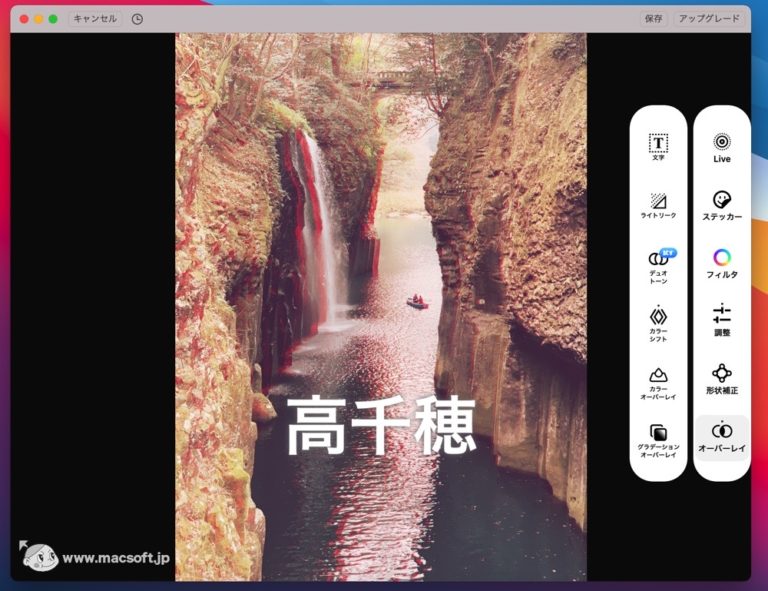Select the 形状補正 shape correction tool

pyautogui.click(x=721, y=378)
